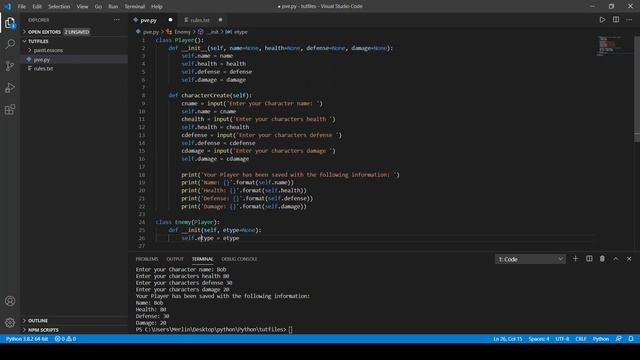The image size is (640, 360).
Task: Open the Edit menu
Action: coord(37,7)
